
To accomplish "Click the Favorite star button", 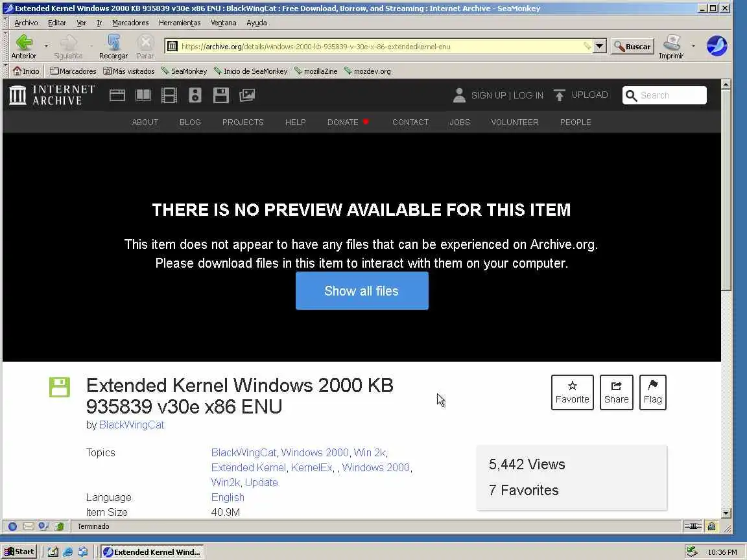I will [572, 392].
